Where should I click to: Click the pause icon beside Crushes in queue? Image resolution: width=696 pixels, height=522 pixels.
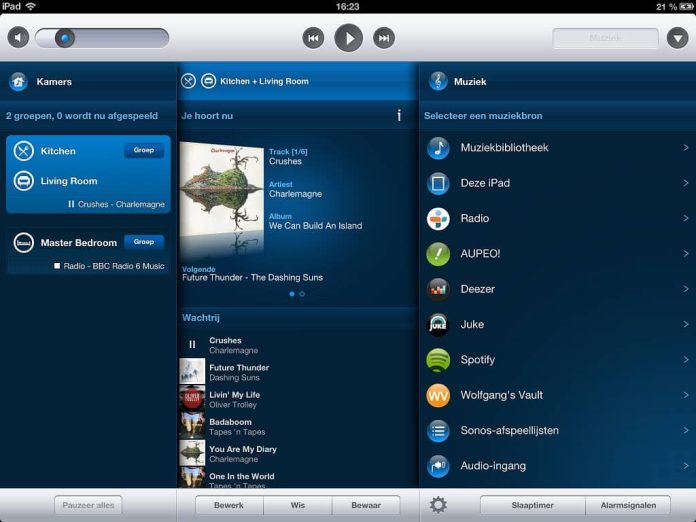point(192,344)
